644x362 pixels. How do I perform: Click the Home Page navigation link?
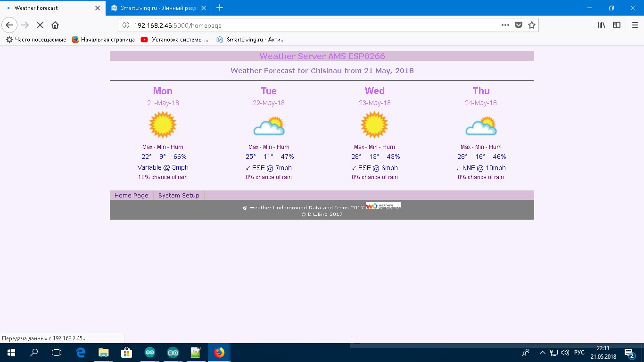[x=131, y=195]
